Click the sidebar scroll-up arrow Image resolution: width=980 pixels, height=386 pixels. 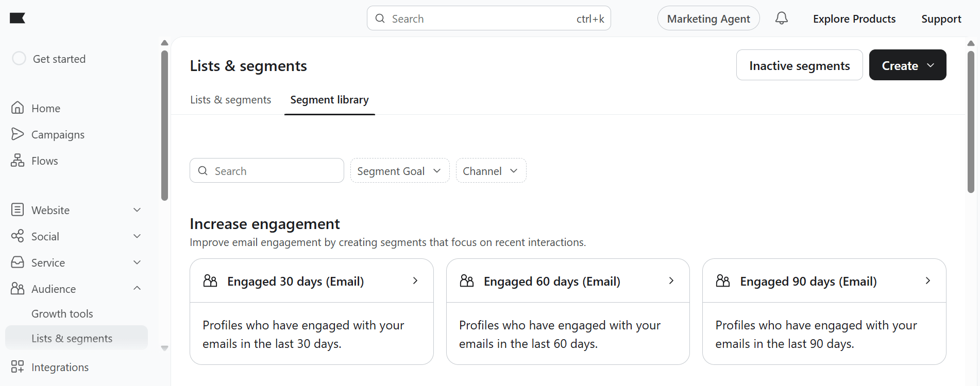tap(164, 43)
